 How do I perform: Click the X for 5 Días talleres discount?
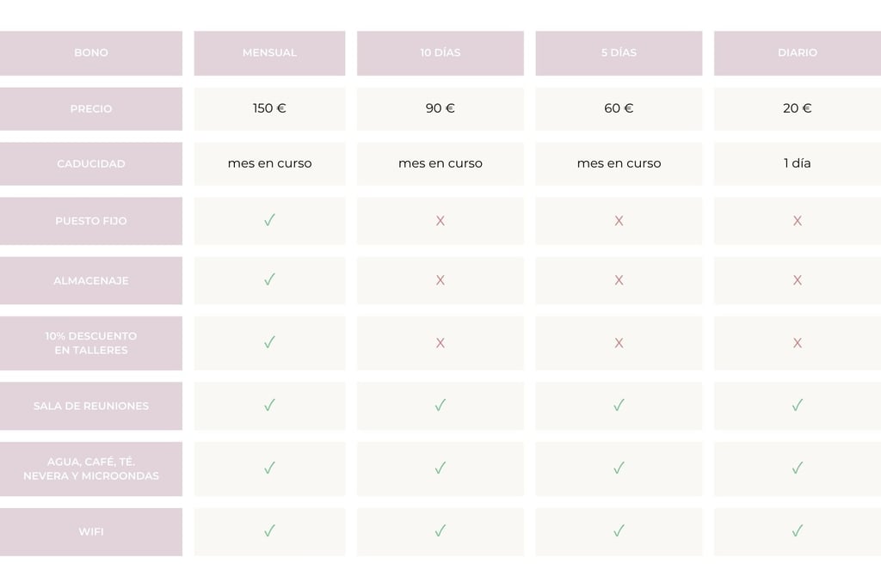point(619,343)
